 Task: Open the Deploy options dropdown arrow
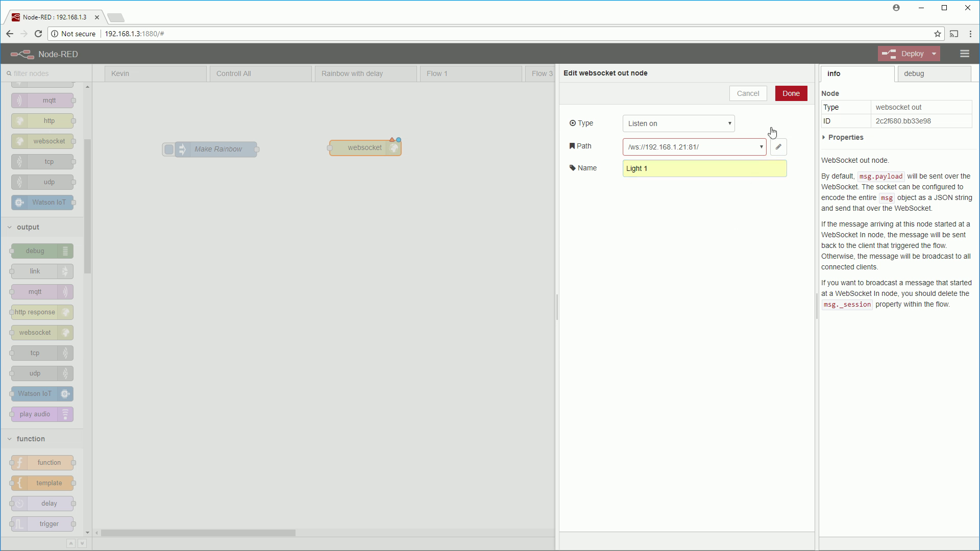coord(934,54)
